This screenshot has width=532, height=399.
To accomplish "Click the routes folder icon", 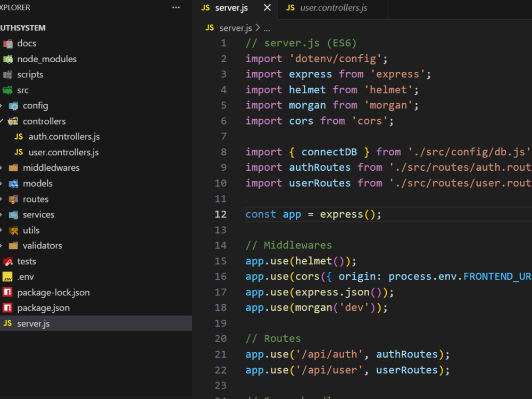I will [x=13, y=199].
